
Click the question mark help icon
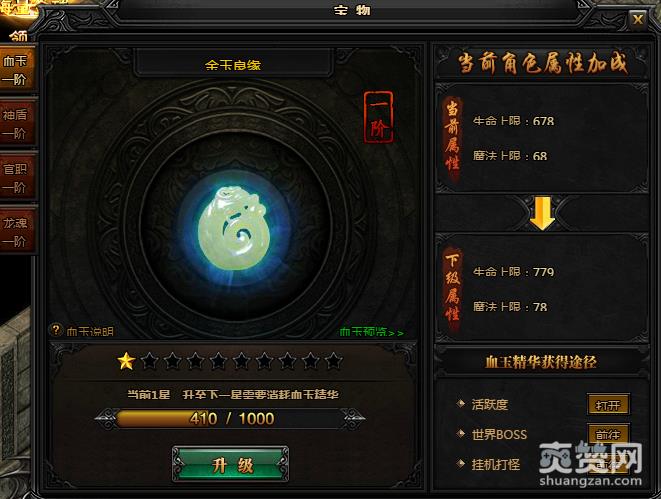click(56, 330)
